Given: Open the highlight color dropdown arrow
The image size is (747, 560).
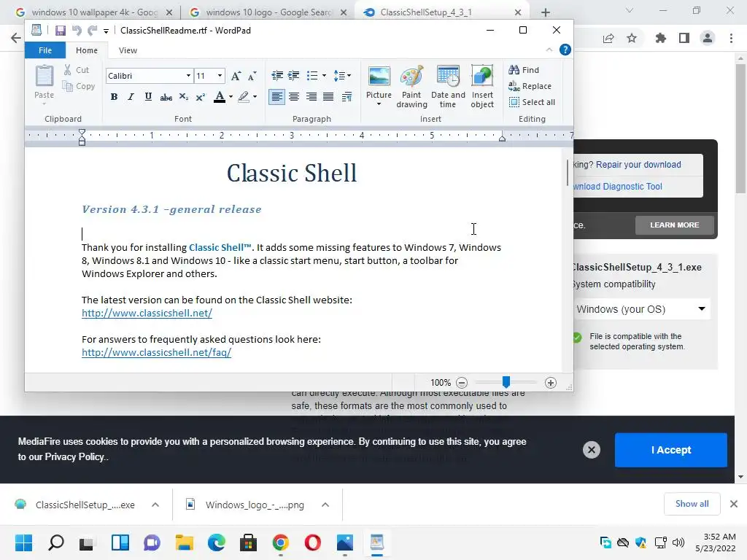Looking at the screenshot, I should coord(255,97).
